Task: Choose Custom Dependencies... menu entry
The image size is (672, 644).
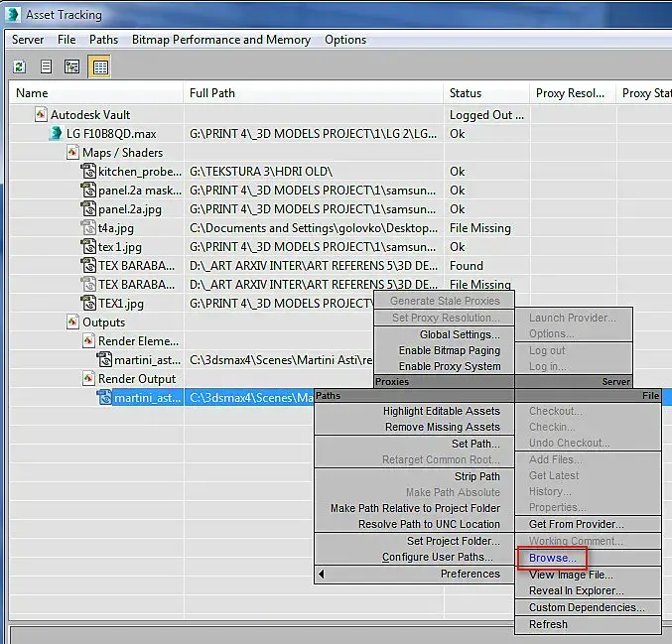Action: (587, 607)
